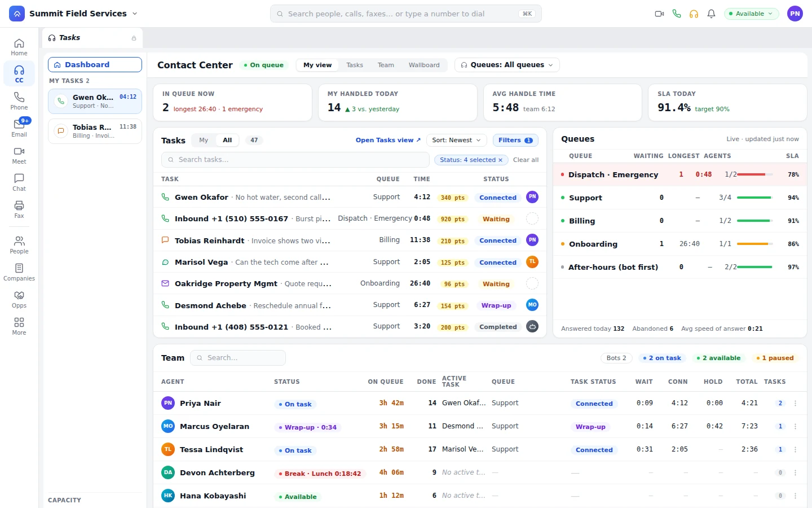Toggle the On queue status pill
812x508 pixels.
click(x=264, y=65)
